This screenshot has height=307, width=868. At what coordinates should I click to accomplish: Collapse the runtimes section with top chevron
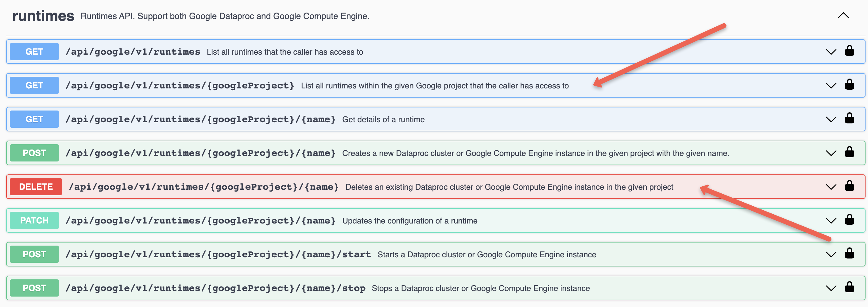click(x=843, y=15)
